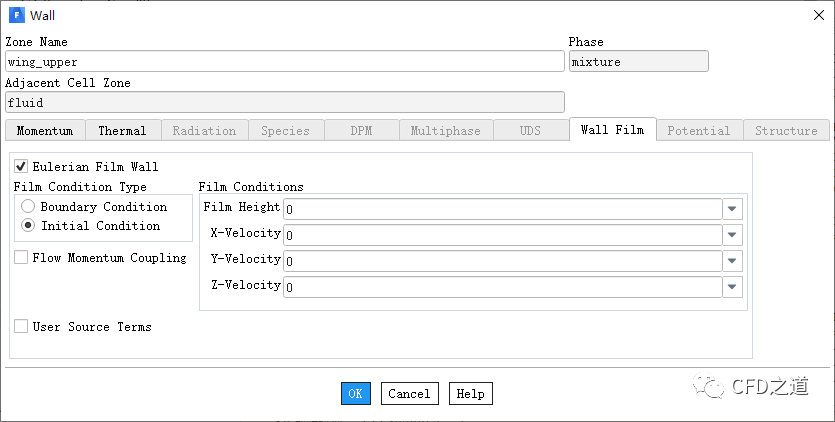Image resolution: width=835 pixels, height=422 pixels.
Task: Toggle the Eulerian Film Wall checkbox
Action: tap(21, 167)
